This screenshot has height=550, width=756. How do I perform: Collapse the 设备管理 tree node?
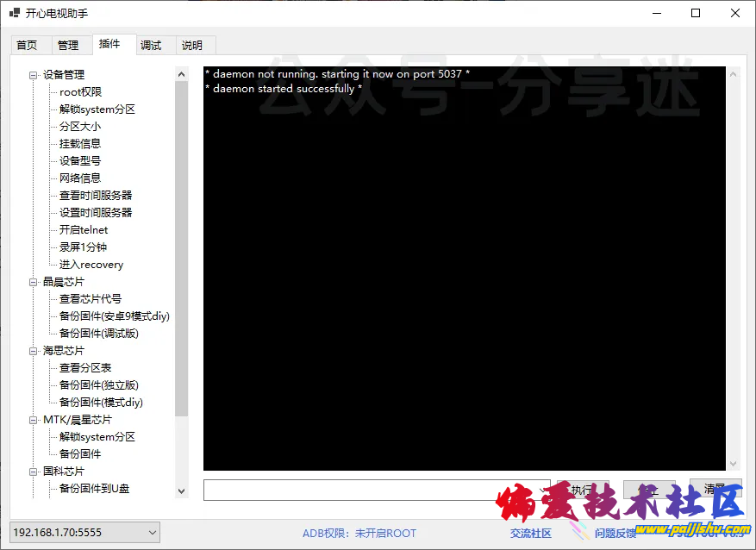click(x=34, y=75)
